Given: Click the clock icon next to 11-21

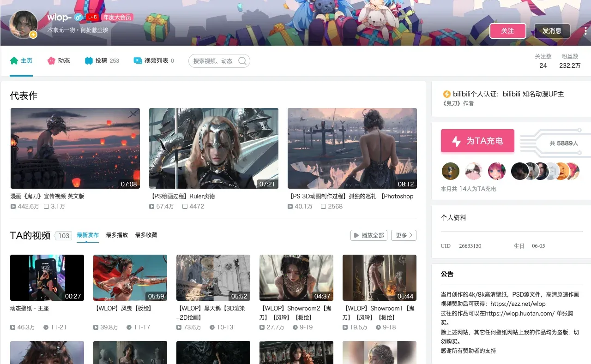Looking at the screenshot, I should click(46, 328).
